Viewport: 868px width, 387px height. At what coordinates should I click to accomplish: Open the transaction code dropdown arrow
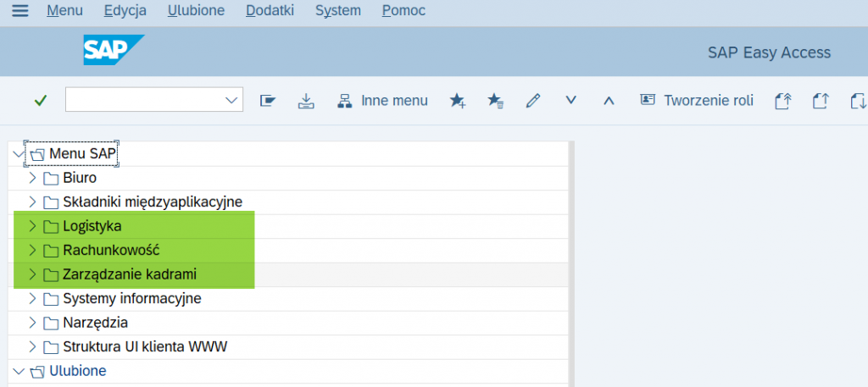click(x=231, y=101)
